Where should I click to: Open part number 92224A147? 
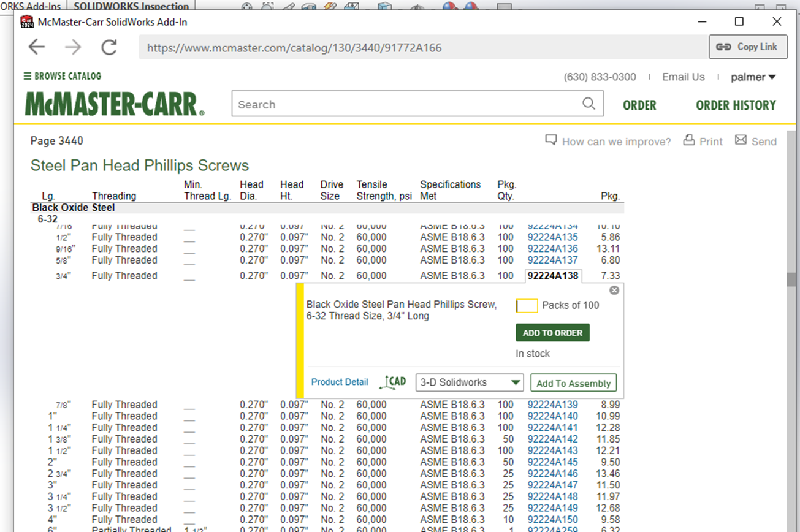(x=552, y=485)
